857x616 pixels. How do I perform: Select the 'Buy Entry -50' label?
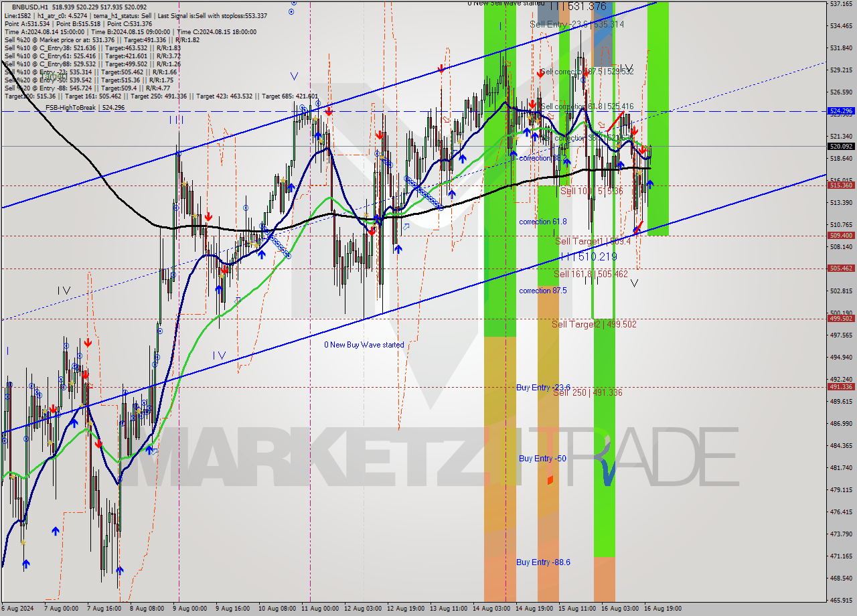[542, 458]
